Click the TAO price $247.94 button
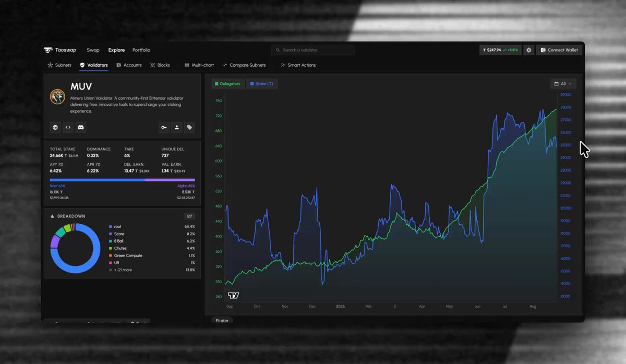The width and height of the screenshot is (626, 364). pos(500,50)
